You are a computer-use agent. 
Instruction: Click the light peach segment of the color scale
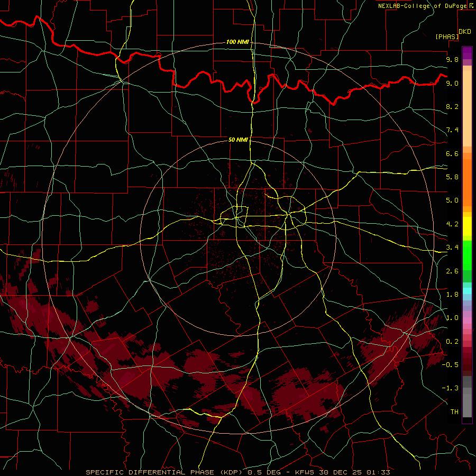(x=467, y=108)
